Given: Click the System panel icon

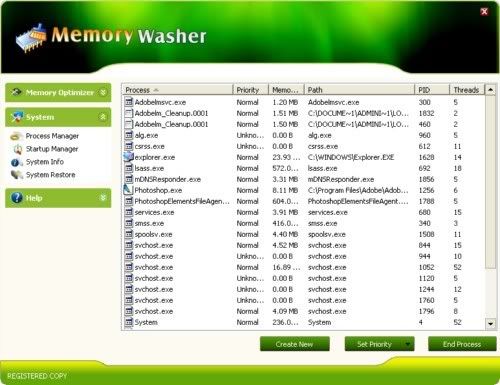Looking at the screenshot, I should point(17,117).
